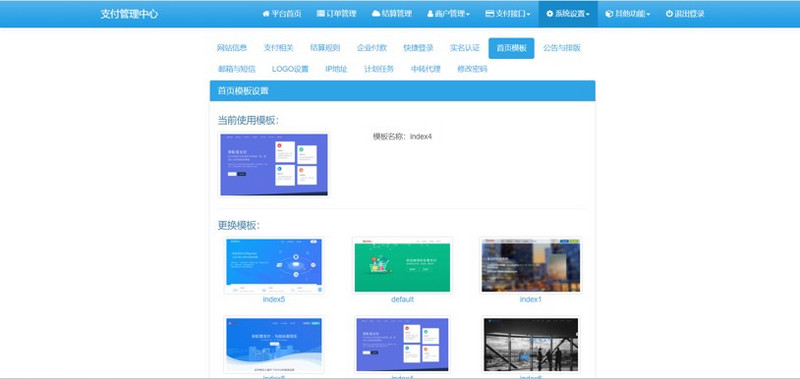
Task: Switch to the 网站信息 tab
Action: [x=232, y=48]
